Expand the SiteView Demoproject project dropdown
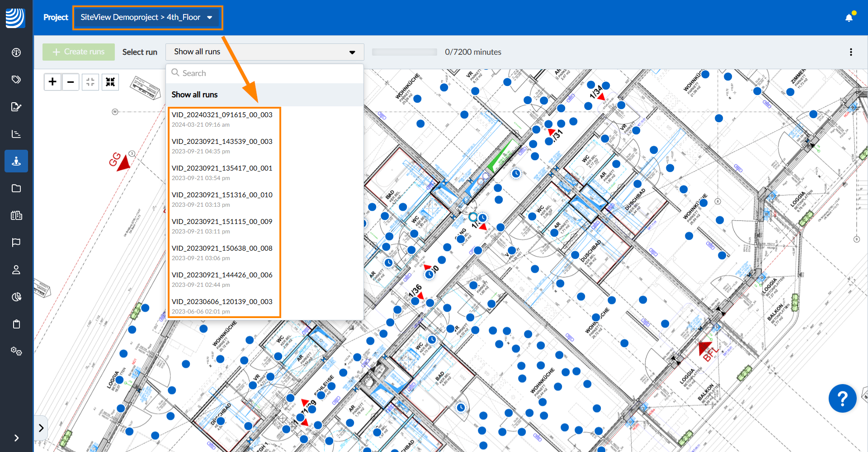The height and width of the screenshot is (452, 868). click(x=147, y=18)
